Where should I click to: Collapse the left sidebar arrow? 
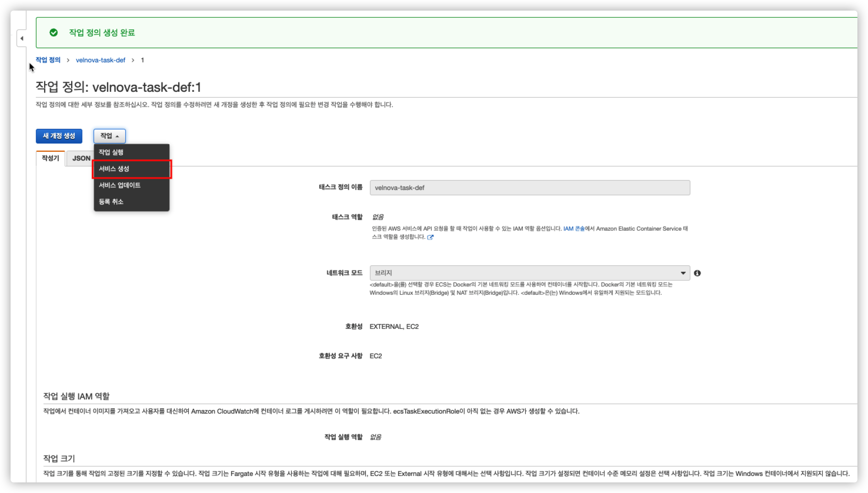tap(22, 38)
